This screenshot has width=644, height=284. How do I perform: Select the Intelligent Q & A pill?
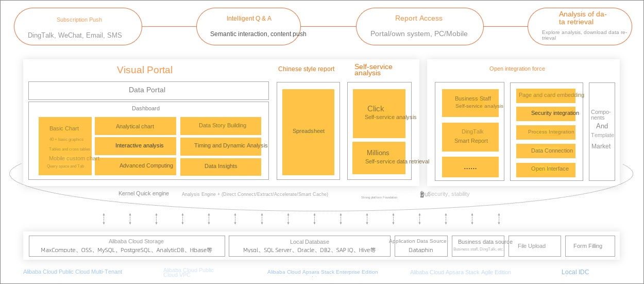[x=248, y=27]
